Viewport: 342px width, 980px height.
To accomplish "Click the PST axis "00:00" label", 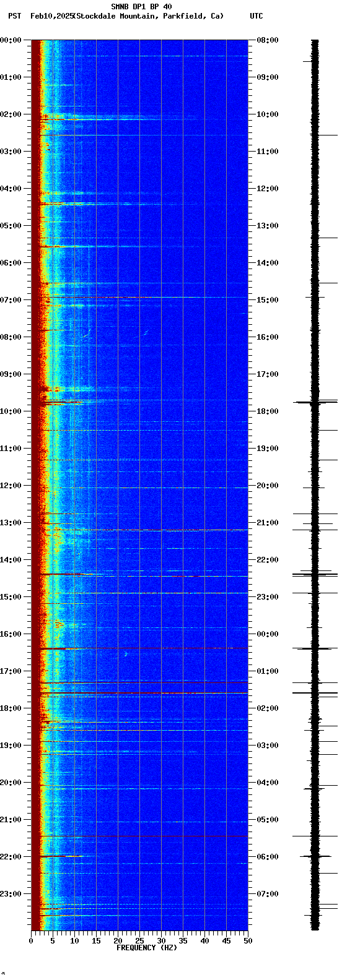I will pos(11,40).
